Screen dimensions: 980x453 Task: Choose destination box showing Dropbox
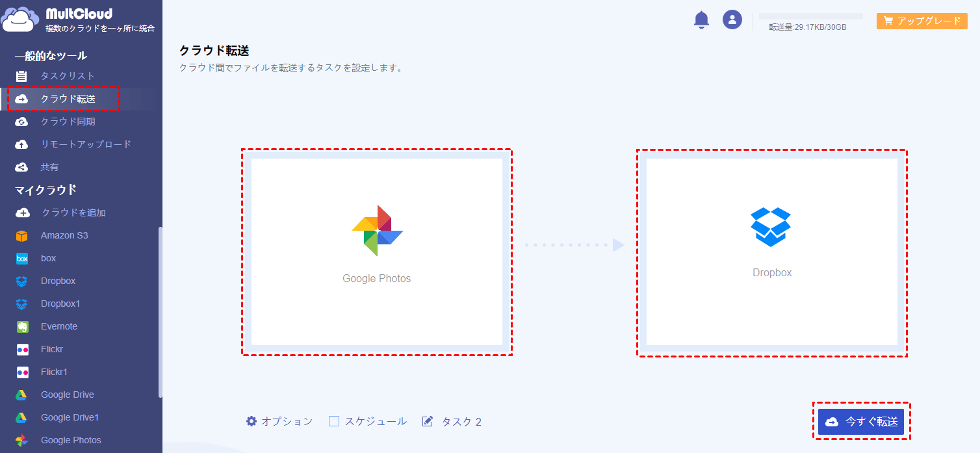pyautogui.click(x=772, y=252)
